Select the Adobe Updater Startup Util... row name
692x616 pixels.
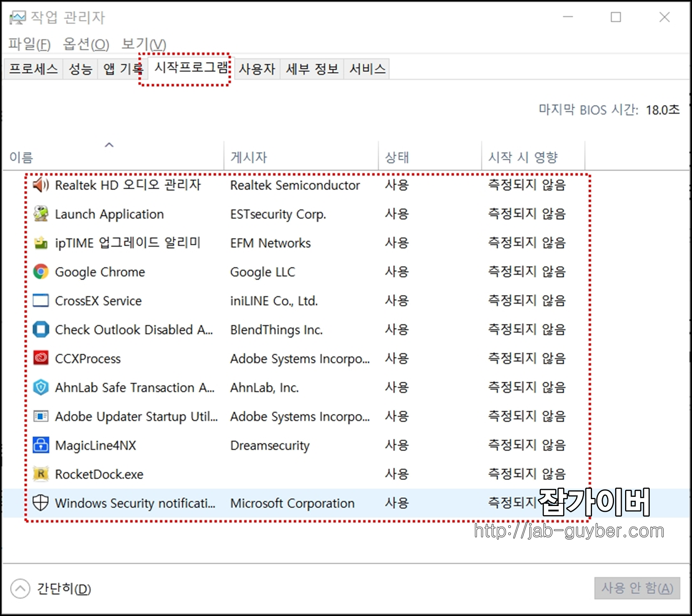click(136, 416)
